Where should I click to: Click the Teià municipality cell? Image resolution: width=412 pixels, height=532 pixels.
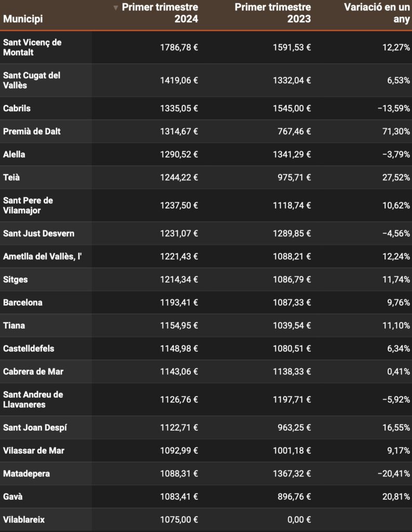pyautogui.click(x=12, y=177)
